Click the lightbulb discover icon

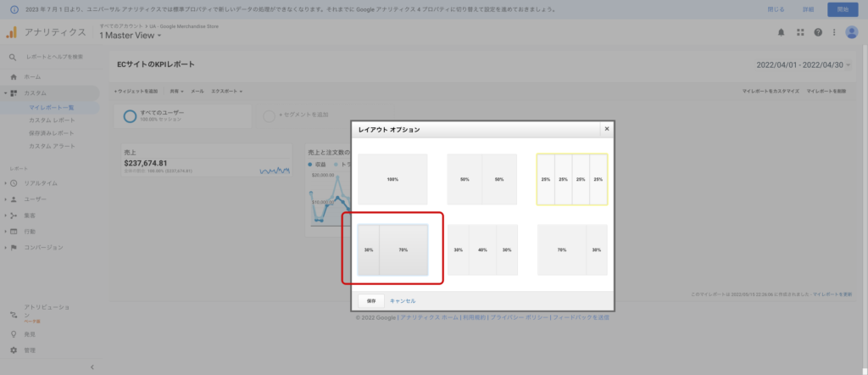pos(14,334)
